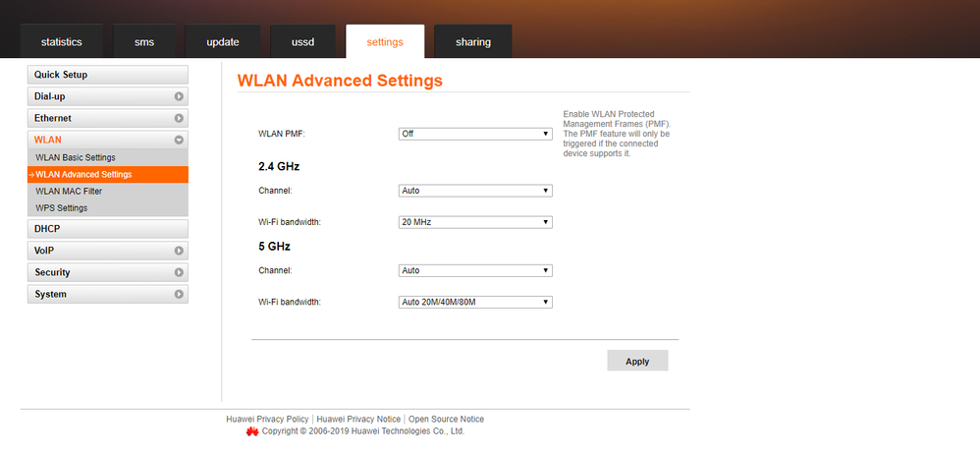This screenshot has height=455, width=980.
Task: Open Quick Setup in sidebar
Action: tap(61, 75)
